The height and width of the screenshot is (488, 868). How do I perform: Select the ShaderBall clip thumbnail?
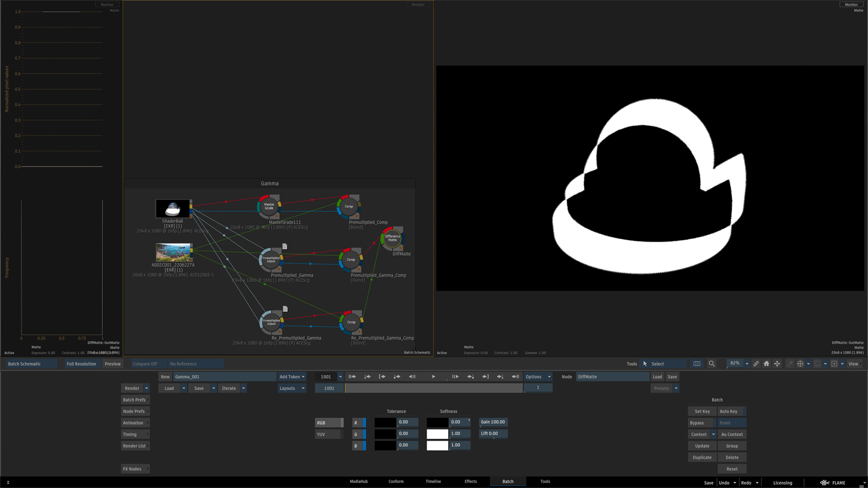[173, 208]
